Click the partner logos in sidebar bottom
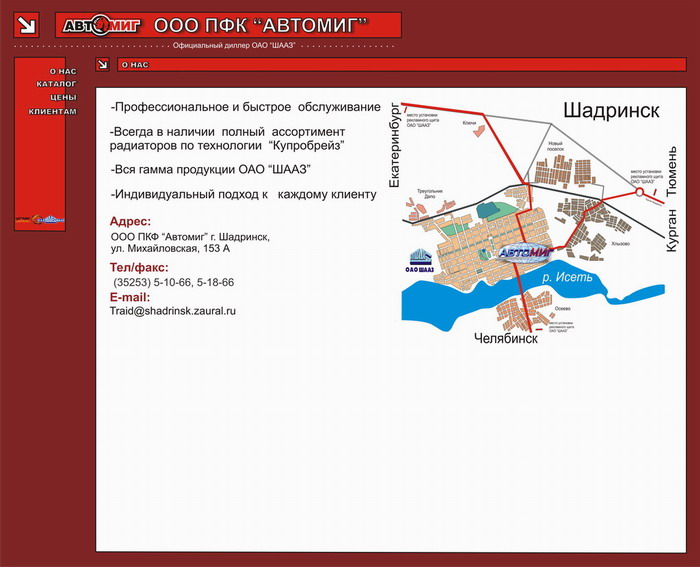Image resolution: width=700 pixels, height=567 pixels. click(x=40, y=219)
